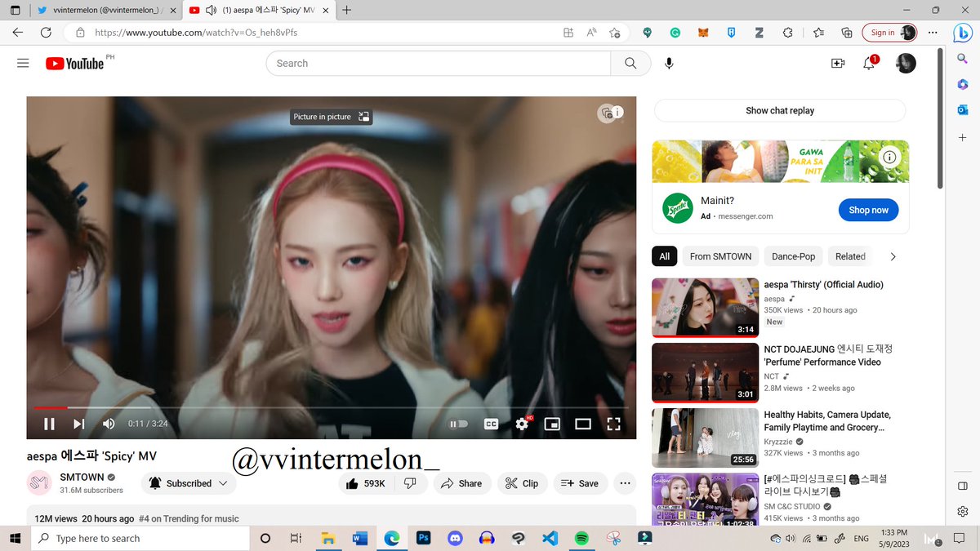Skip to the next video
The image size is (980, 551).
pyautogui.click(x=78, y=424)
